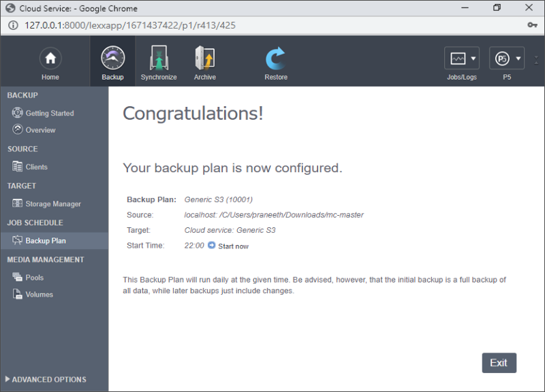Viewport: 545px width, 392px height.
Task: Open Clients under Source
Action: [x=36, y=167]
